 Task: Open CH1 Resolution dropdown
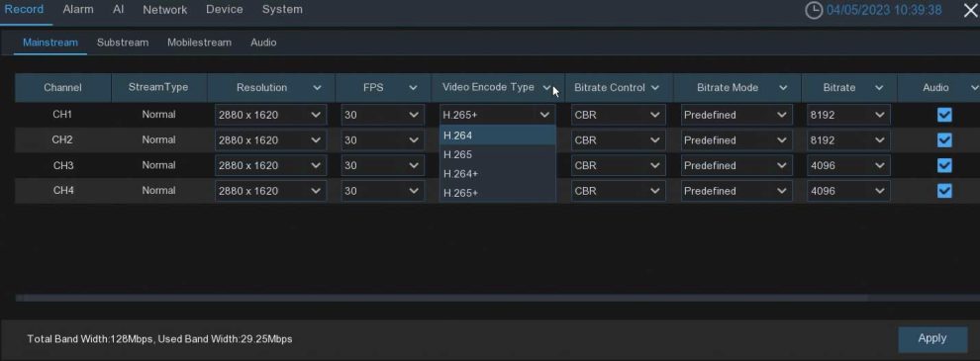coord(270,115)
